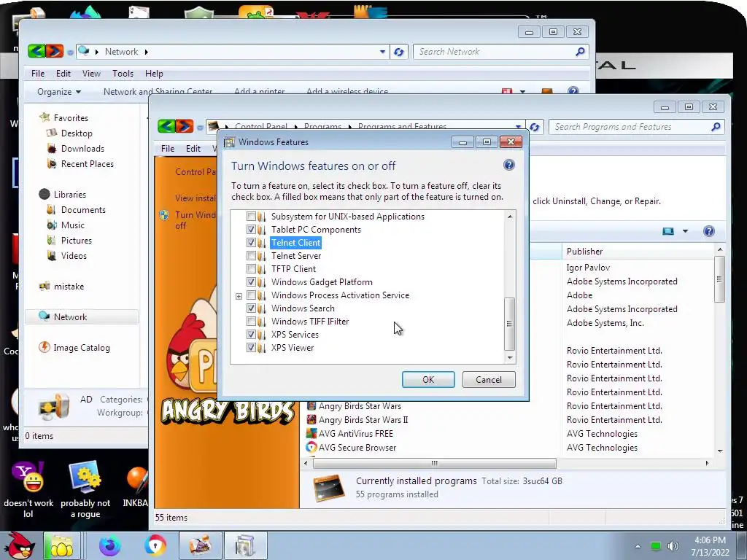Show hidden system tray icons arrow
The width and height of the screenshot is (747, 560).
(x=638, y=547)
